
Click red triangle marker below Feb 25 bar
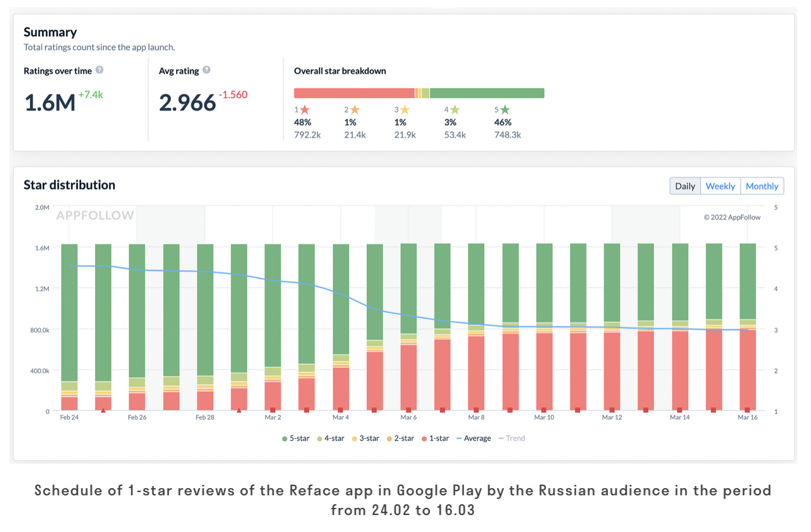pyautogui.click(x=103, y=410)
